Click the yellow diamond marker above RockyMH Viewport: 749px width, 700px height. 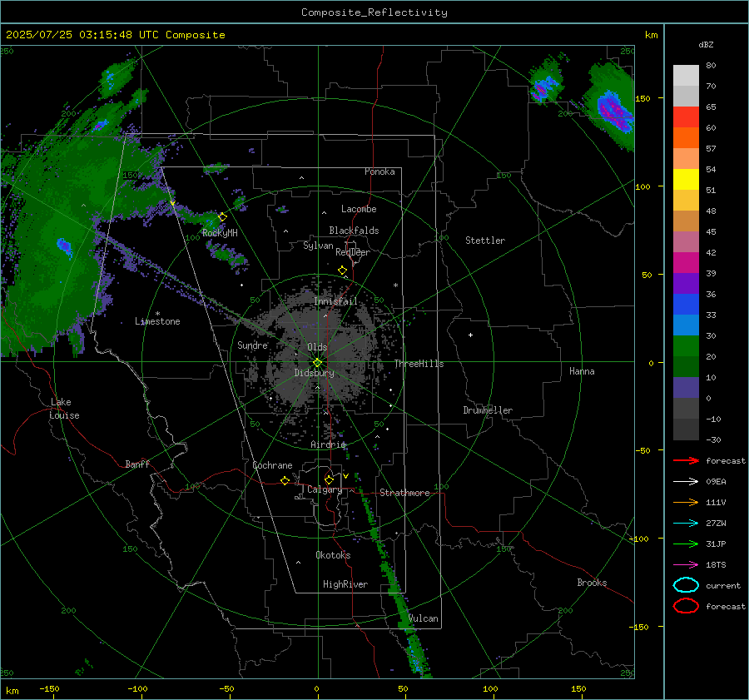coord(222,217)
